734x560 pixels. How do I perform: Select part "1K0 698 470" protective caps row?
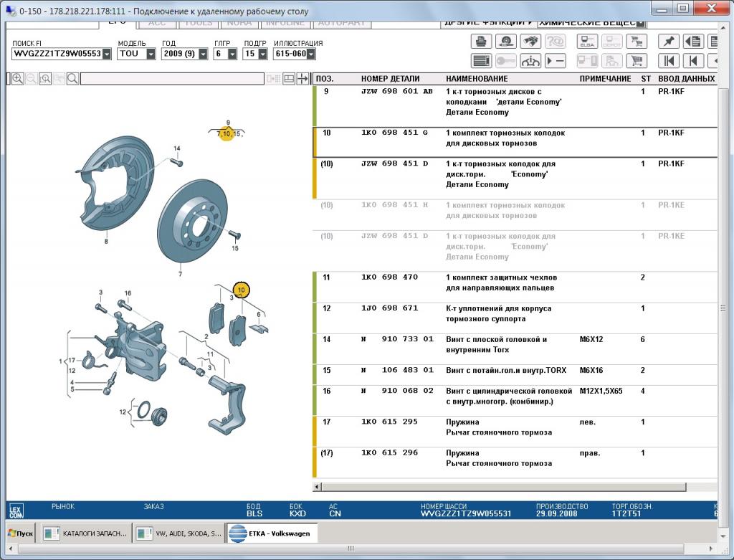coord(515,287)
